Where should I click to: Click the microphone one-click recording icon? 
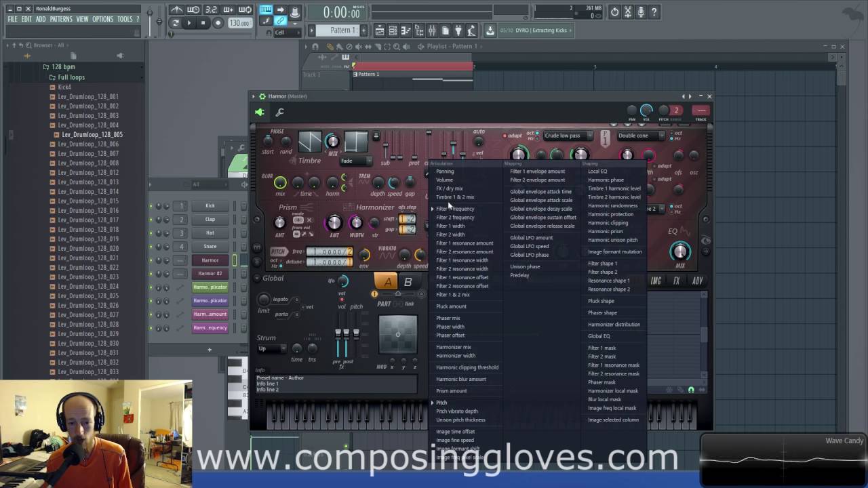[641, 12]
